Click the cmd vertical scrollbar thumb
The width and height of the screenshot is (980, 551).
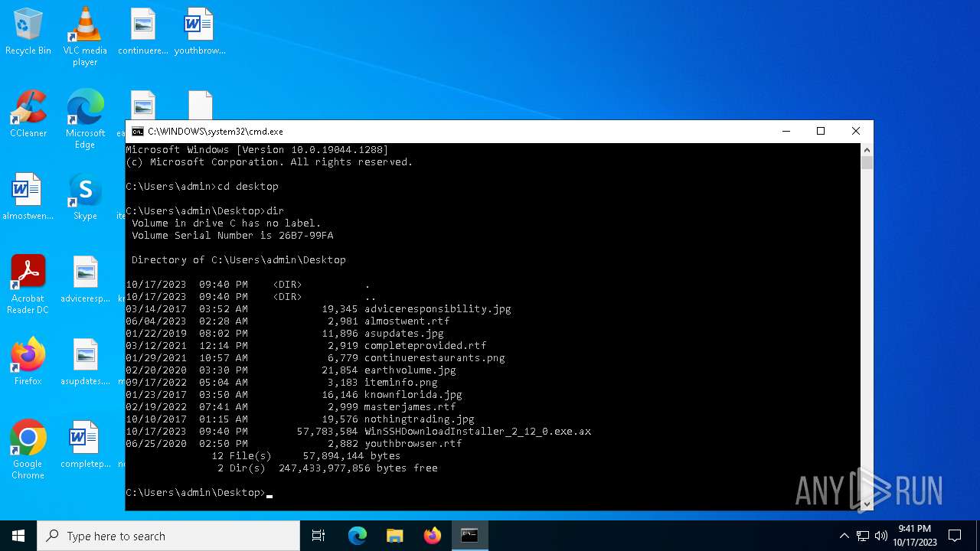coord(867,163)
